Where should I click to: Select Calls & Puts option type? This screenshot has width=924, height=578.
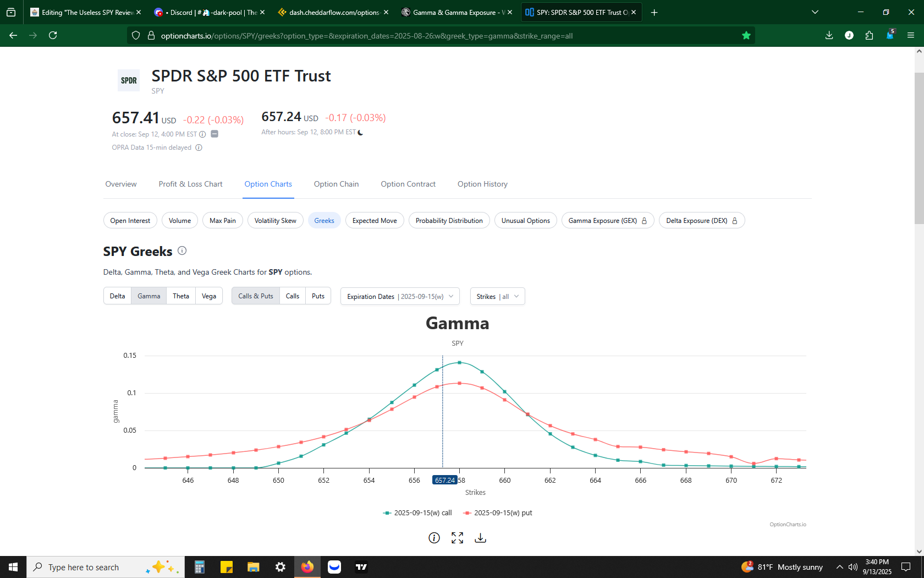(256, 296)
